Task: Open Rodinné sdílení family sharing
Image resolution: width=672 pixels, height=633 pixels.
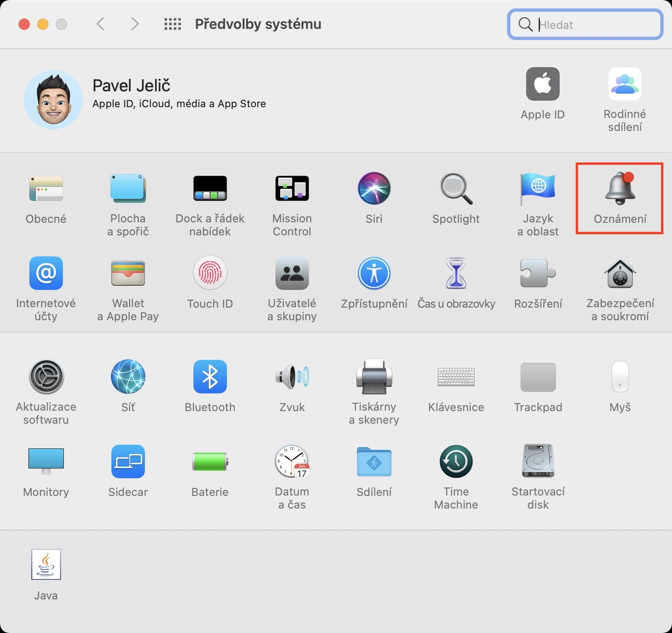Action: point(625,84)
